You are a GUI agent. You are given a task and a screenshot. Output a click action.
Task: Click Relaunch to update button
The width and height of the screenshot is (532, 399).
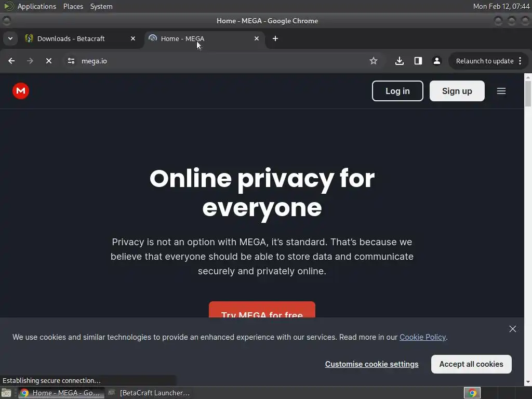pyautogui.click(x=485, y=61)
